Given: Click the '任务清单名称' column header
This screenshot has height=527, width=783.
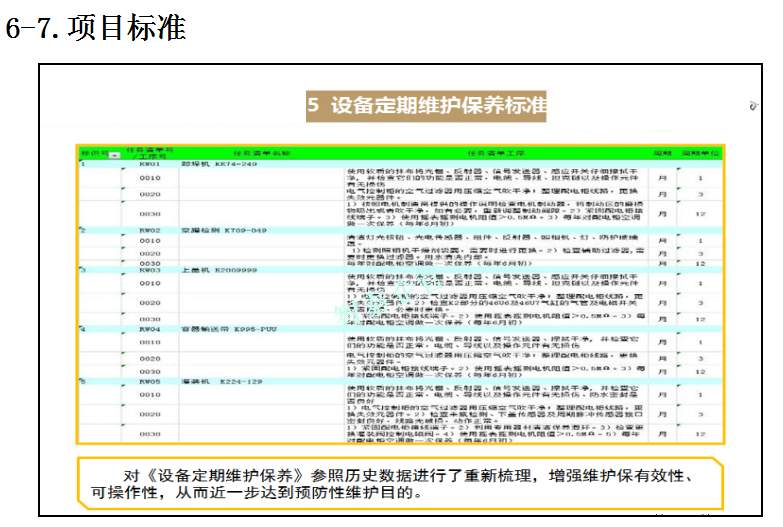Looking at the screenshot, I should pyautogui.click(x=260, y=154).
